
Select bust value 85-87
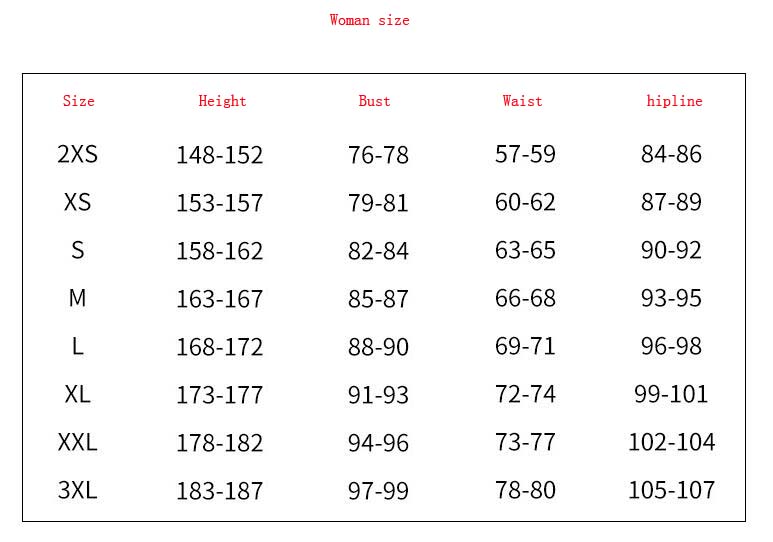pyautogui.click(x=378, y=299)
